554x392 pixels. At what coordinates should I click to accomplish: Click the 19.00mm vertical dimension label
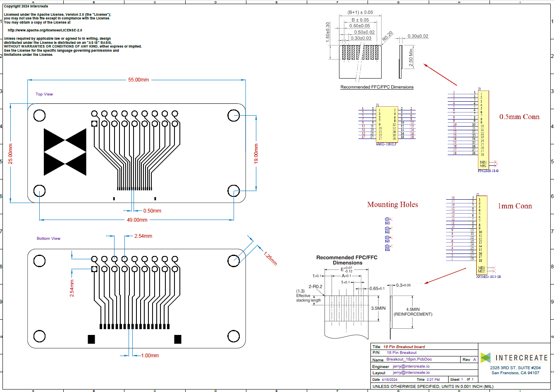tap(256, 153)
